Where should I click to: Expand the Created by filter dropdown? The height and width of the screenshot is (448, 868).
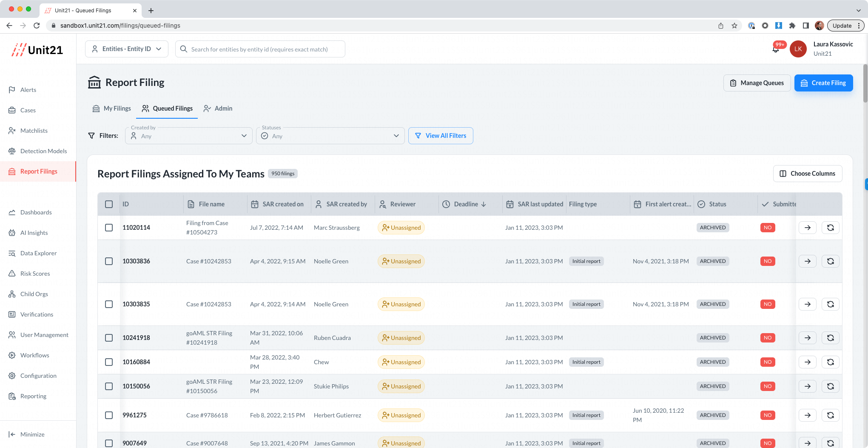[x=189, y=136]
